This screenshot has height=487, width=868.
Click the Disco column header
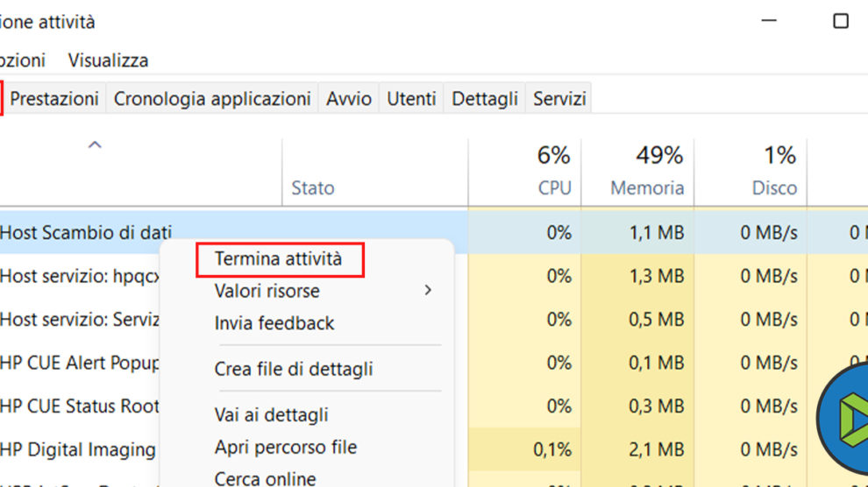coord(774,172)
